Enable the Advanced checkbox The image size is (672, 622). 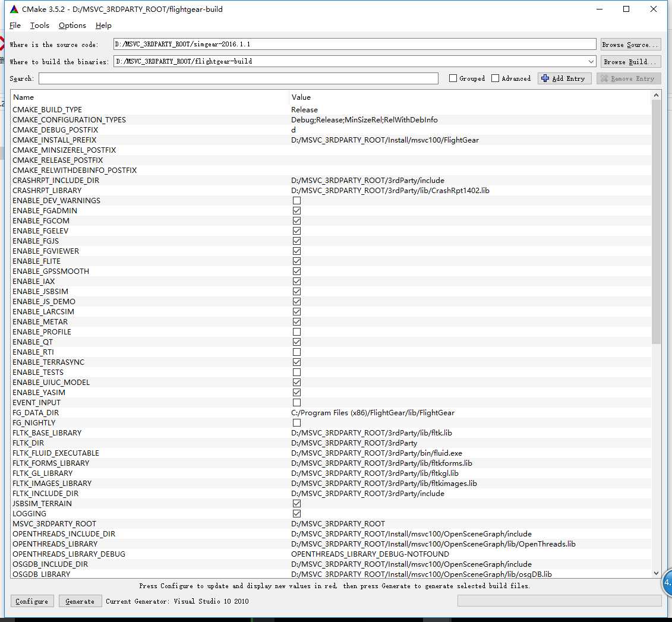[x=496, y=78]
